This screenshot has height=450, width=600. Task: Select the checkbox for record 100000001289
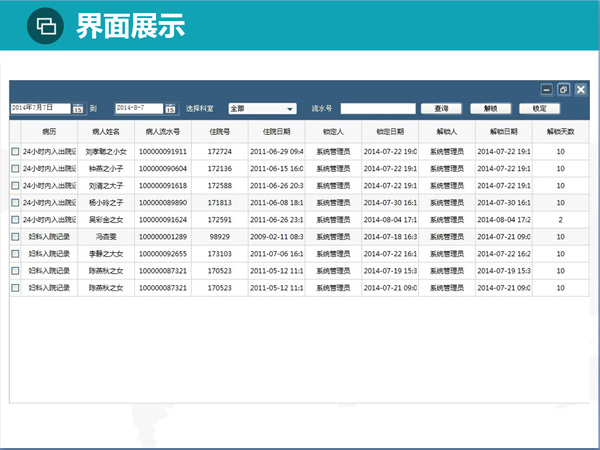tap(15, 236)
